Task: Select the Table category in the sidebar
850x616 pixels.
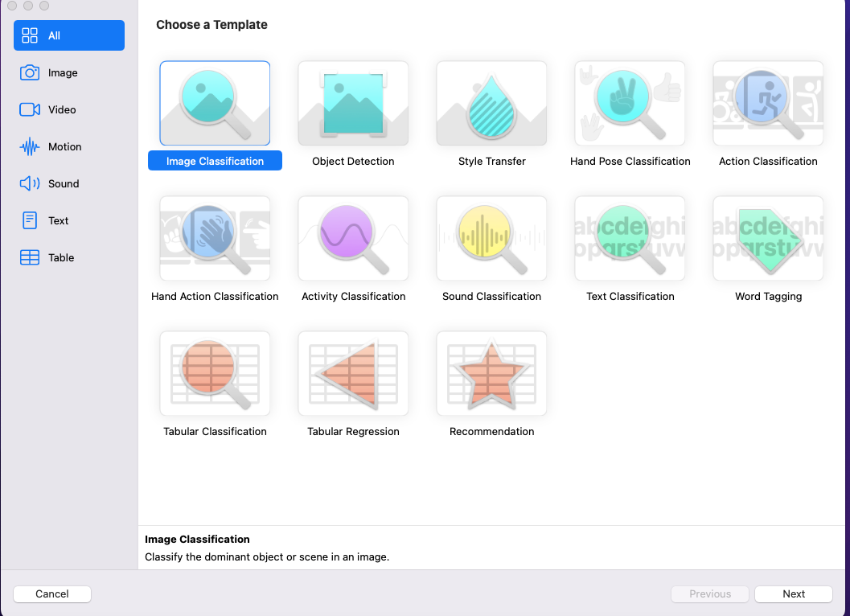Action: point(68,257)
